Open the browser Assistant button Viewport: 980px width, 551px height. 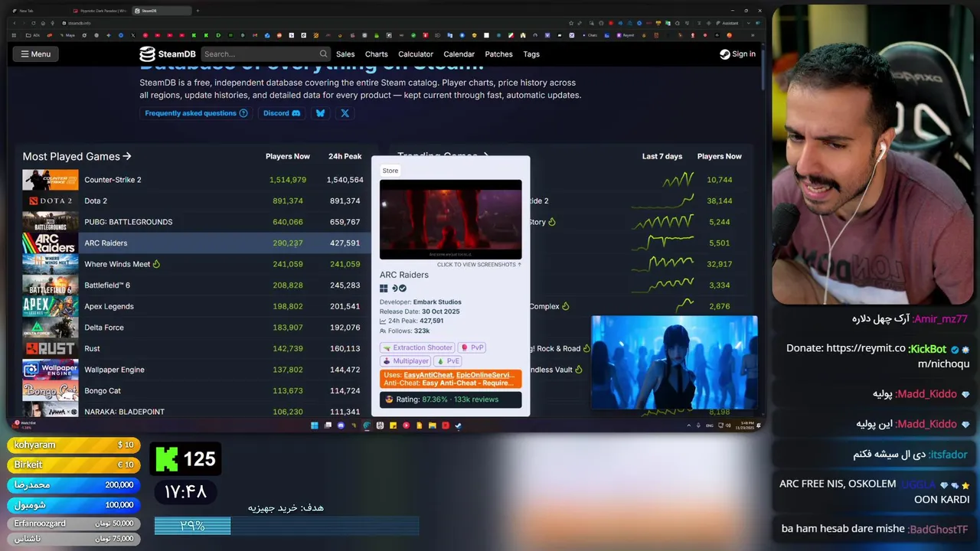point(727,23)
